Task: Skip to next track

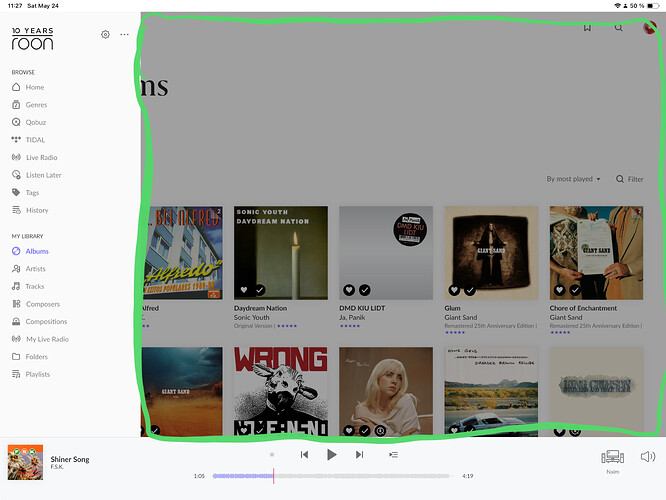Action: pyautogui.click(x=359, y=455)
